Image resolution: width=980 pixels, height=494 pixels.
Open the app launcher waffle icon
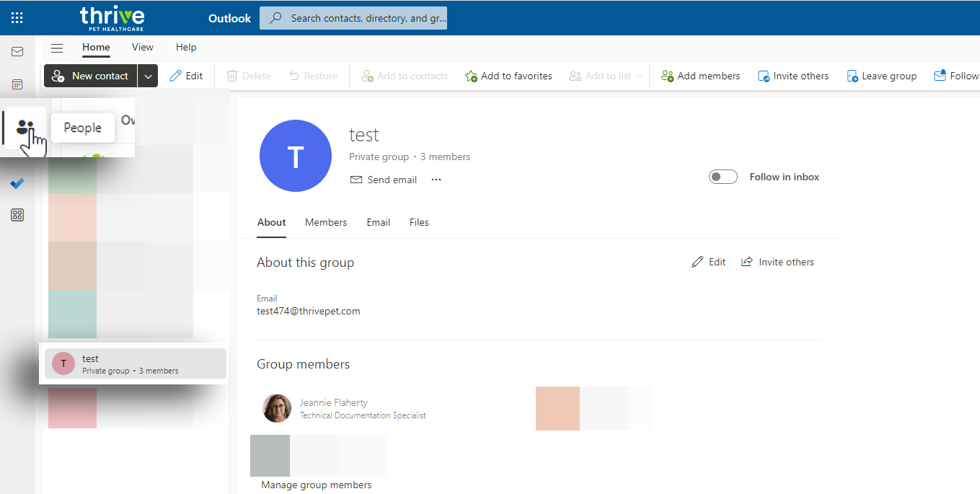[17, 18]
